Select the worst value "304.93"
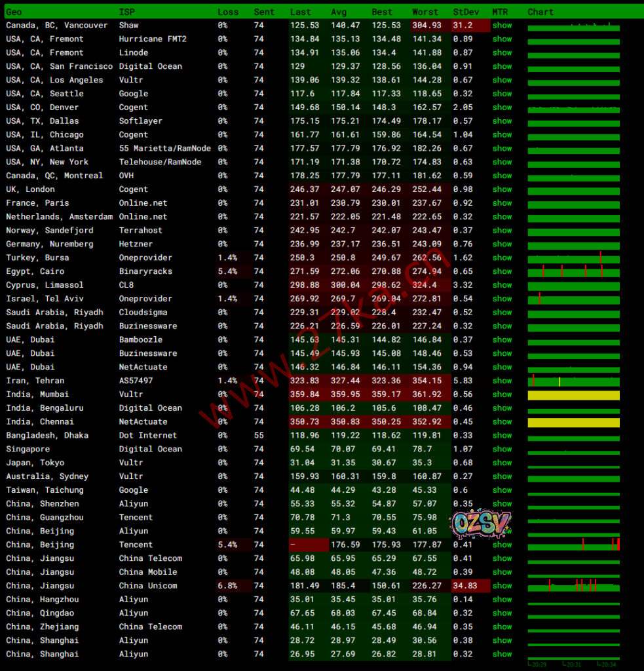644x671 pixels. (426, 26)
